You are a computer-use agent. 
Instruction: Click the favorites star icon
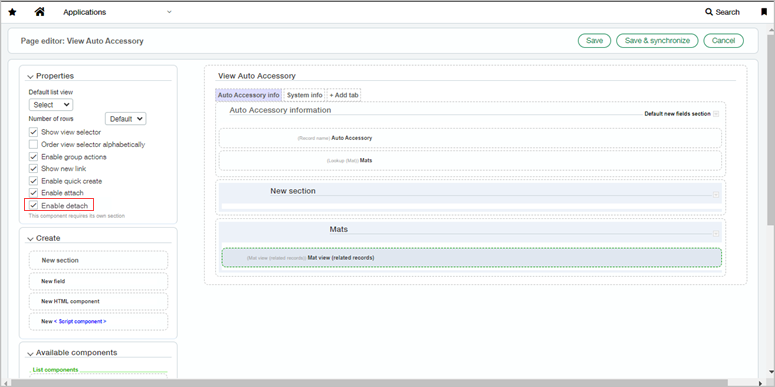[12, 12]
